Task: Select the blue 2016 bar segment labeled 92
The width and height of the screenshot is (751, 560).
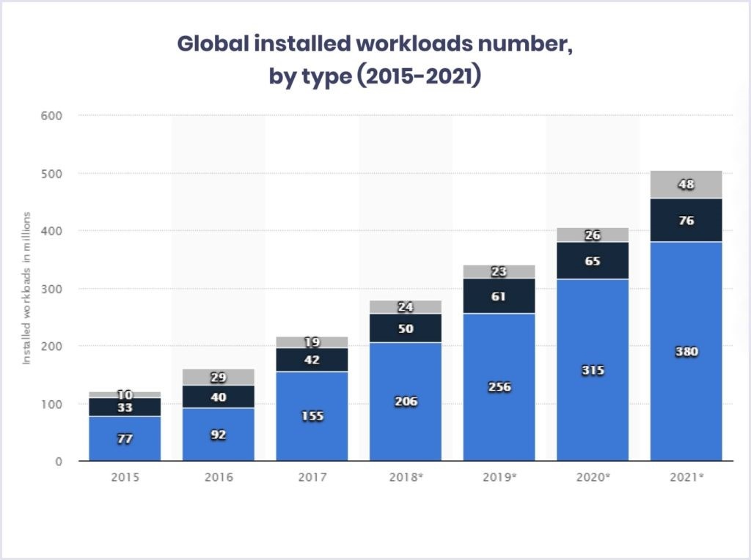Action: click(219, 435)
